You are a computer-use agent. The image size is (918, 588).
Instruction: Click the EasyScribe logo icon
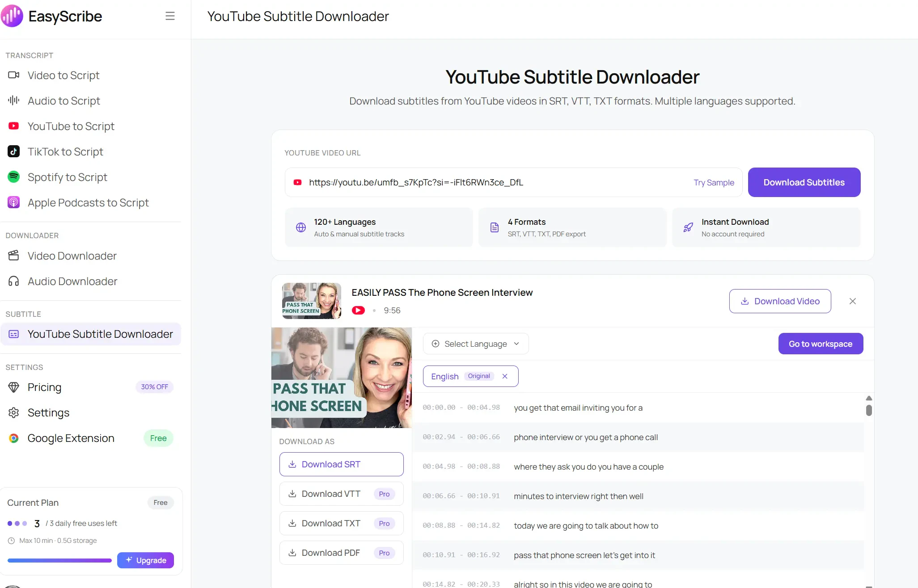12,16
